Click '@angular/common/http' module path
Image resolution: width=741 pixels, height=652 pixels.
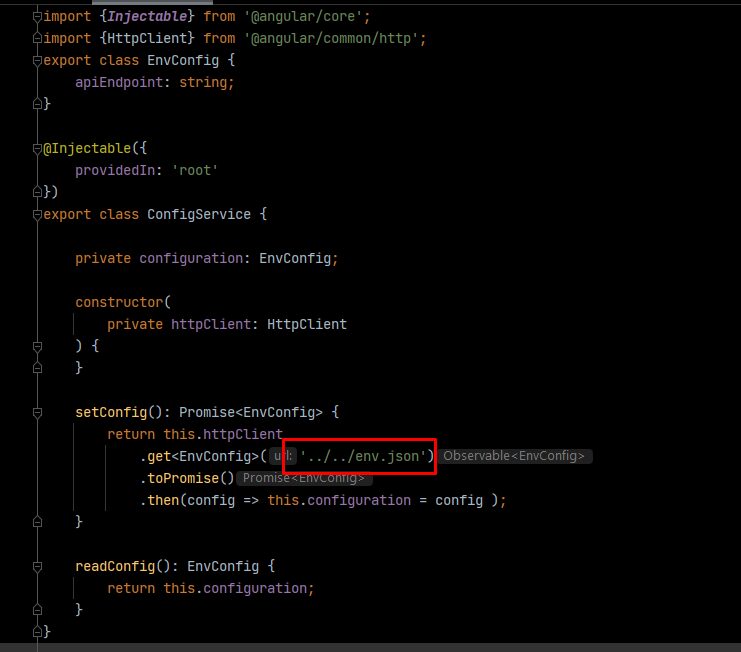pyautogui.click(x=331, y=38)
